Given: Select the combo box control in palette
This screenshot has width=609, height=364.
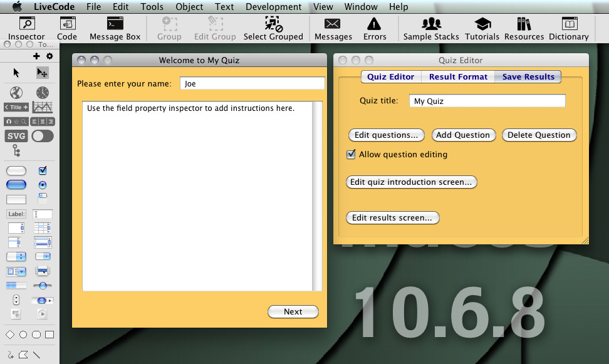Looking at the screenshot, I should coord(16,271).
